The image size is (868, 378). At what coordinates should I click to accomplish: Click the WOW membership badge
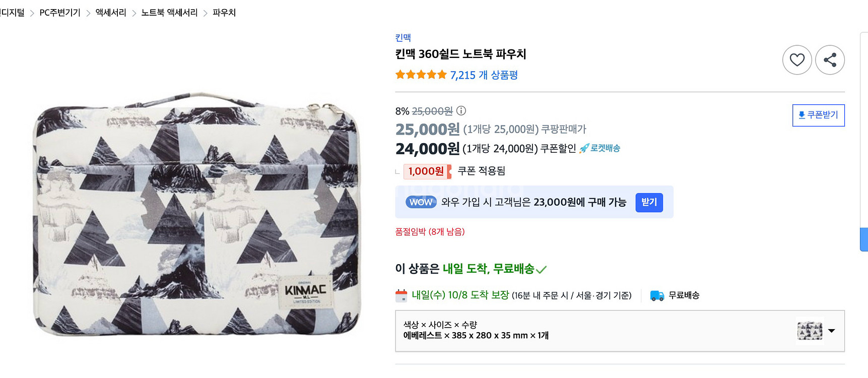421,202
